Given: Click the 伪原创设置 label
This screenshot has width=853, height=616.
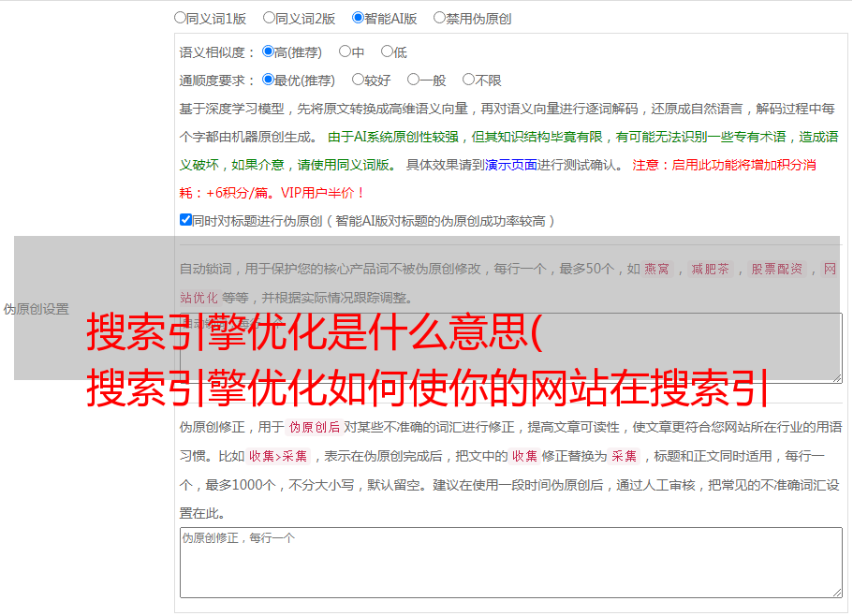Looking at the screenshot, I should 37,309.
